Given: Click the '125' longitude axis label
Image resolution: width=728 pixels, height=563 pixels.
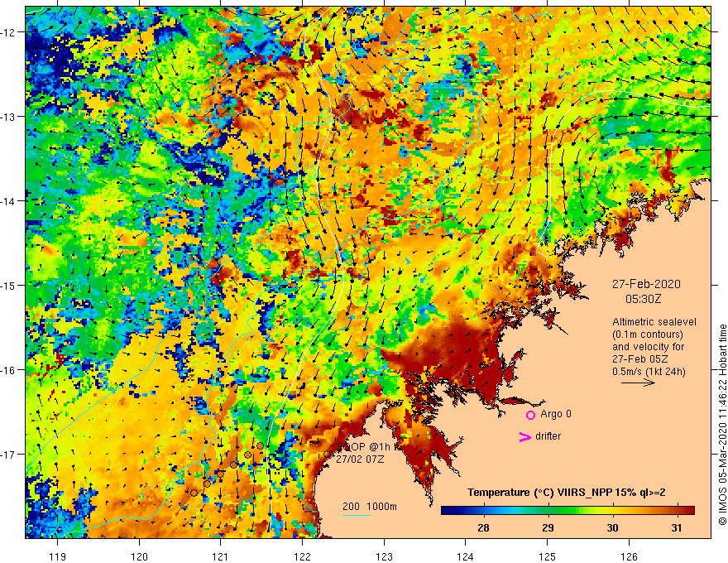Looking at the screenshot, I should tap(548, 556).
